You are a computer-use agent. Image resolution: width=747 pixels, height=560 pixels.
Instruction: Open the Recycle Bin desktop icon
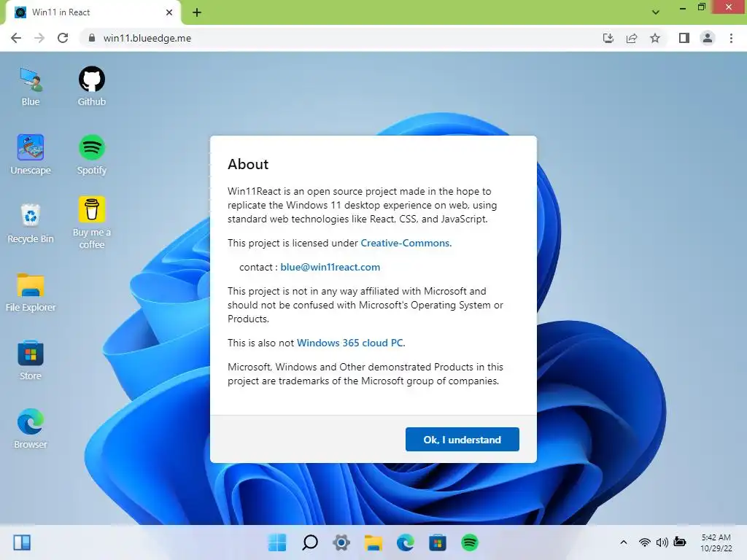[31, 223]
